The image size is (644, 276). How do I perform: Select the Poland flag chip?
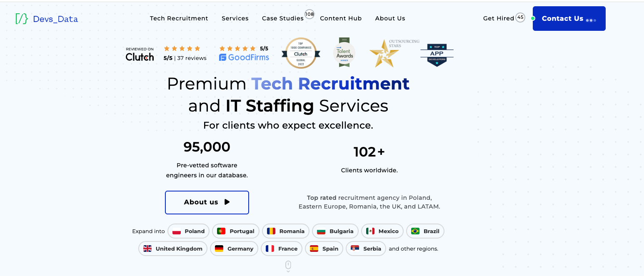click(x=189, y=231)
